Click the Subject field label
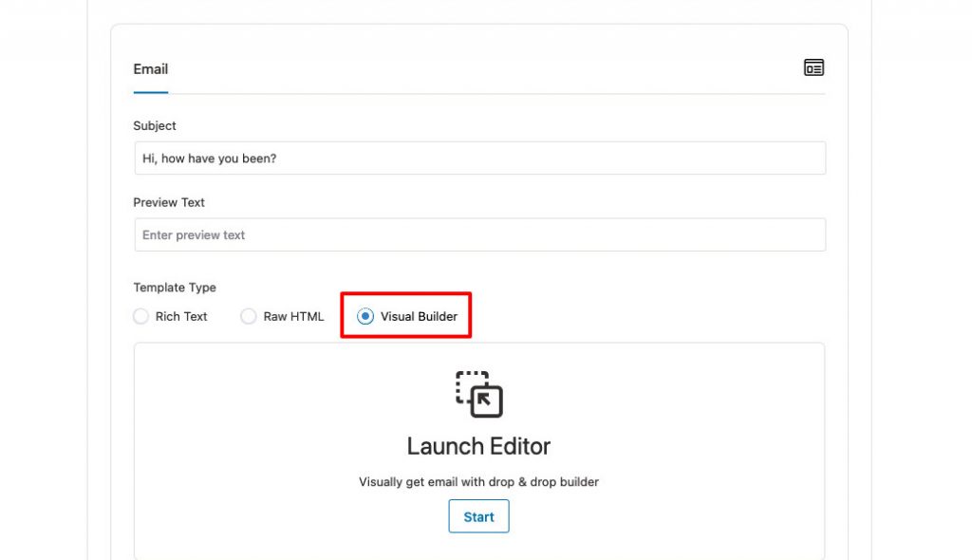Screen dimensions: 972x560 155,126
